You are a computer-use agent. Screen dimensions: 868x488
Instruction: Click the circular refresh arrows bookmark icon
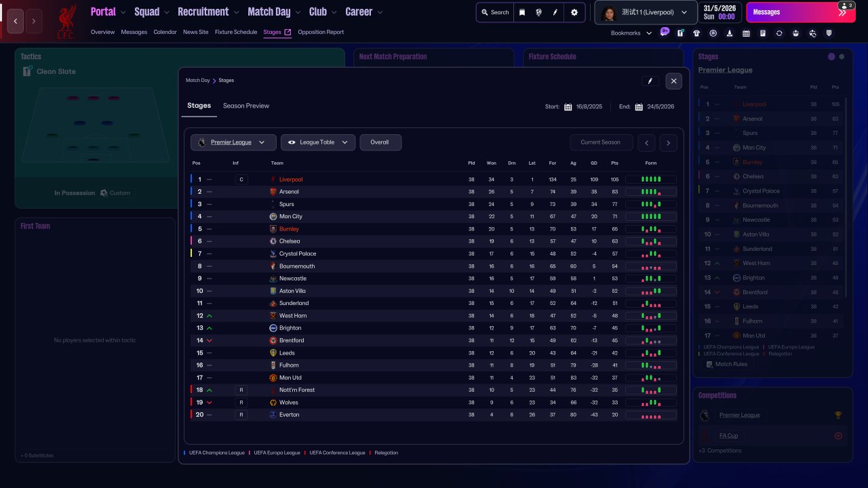779,33
